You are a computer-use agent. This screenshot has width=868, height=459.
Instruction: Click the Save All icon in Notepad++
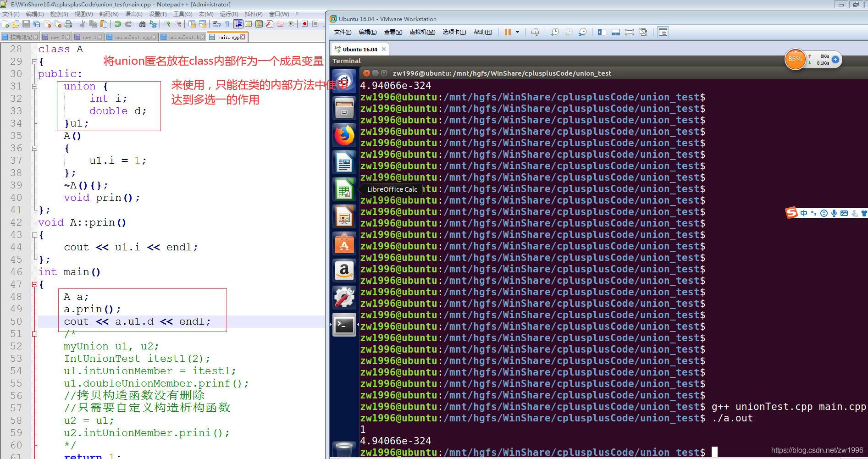tap(37, 24)
